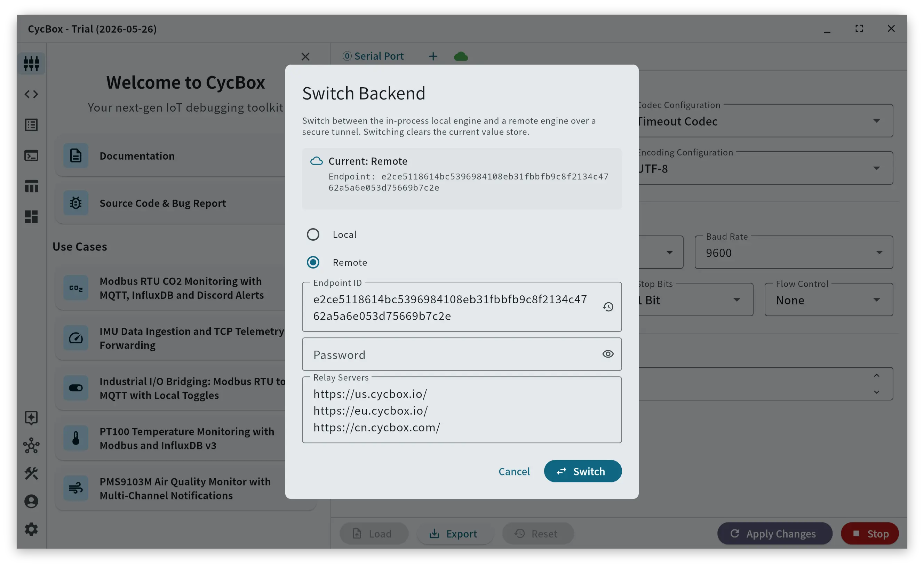The width and height of the screenshot is (924, 567).
Task: Click the green cloud backend icon
Action: point(461,57)
